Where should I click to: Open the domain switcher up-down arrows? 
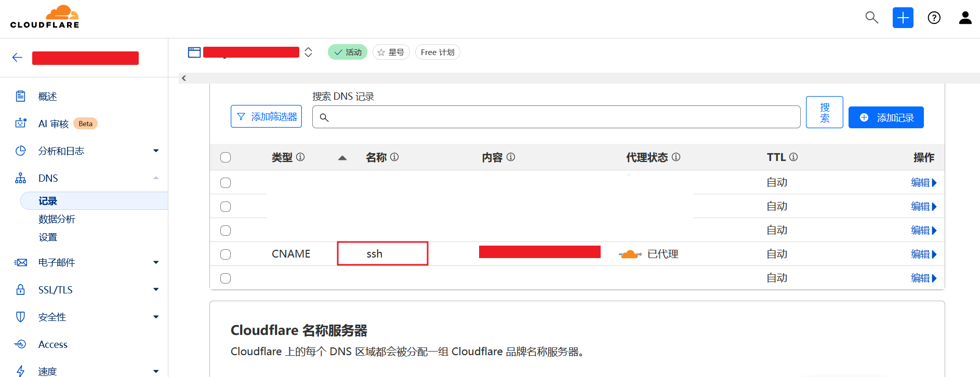coord(308,52)
